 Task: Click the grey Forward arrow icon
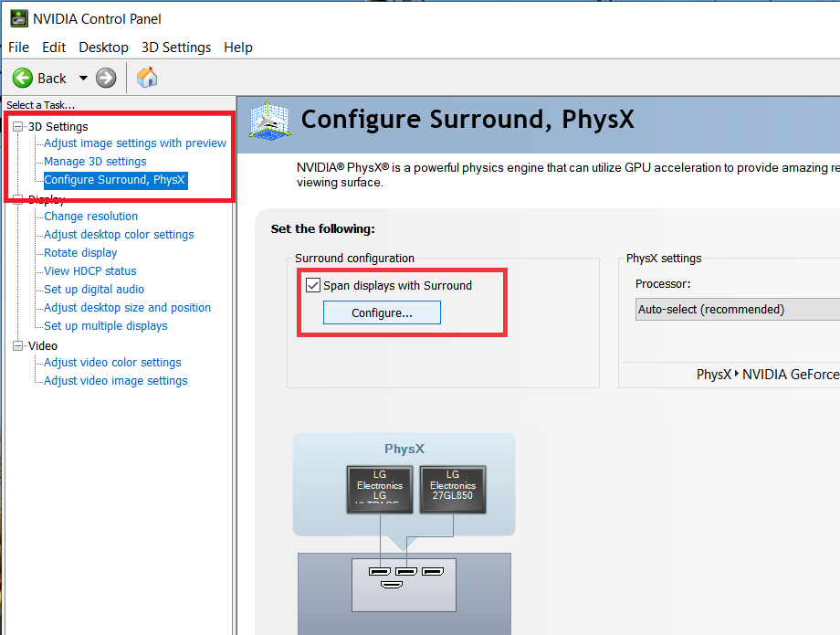click(x=106, y=78)
